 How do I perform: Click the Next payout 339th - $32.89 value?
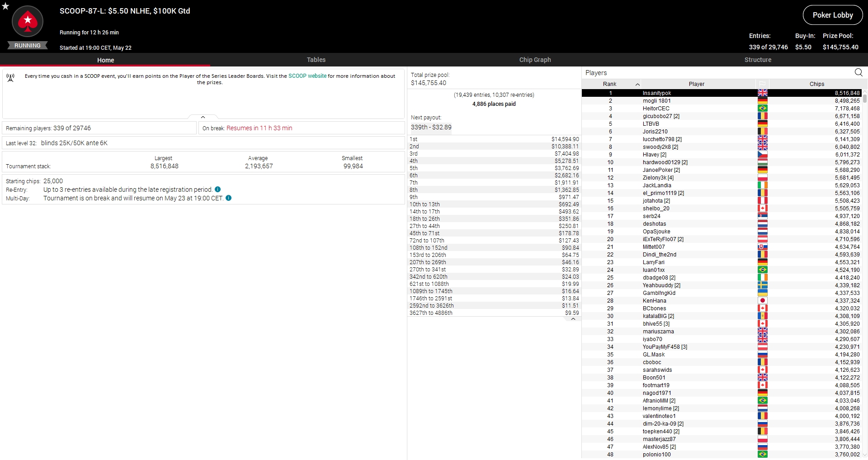(431, 127)
